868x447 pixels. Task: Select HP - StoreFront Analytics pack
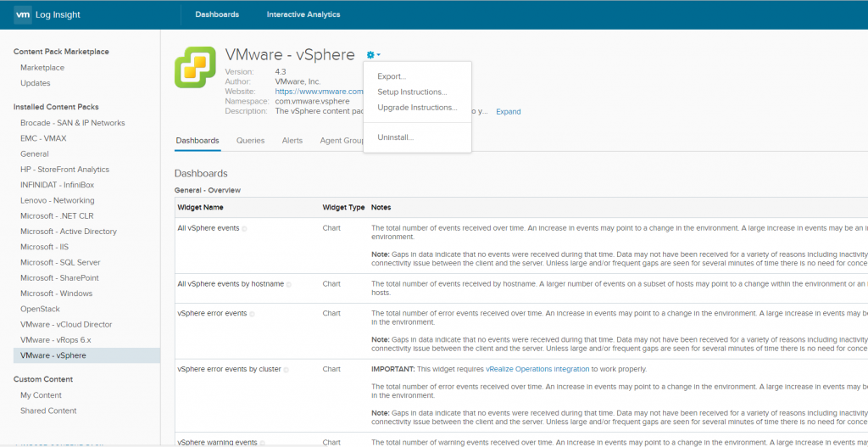[x=64, y=170]
